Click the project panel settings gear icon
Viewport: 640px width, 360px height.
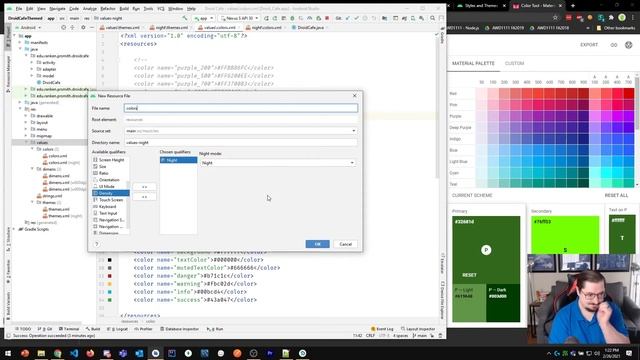(83, 28)
